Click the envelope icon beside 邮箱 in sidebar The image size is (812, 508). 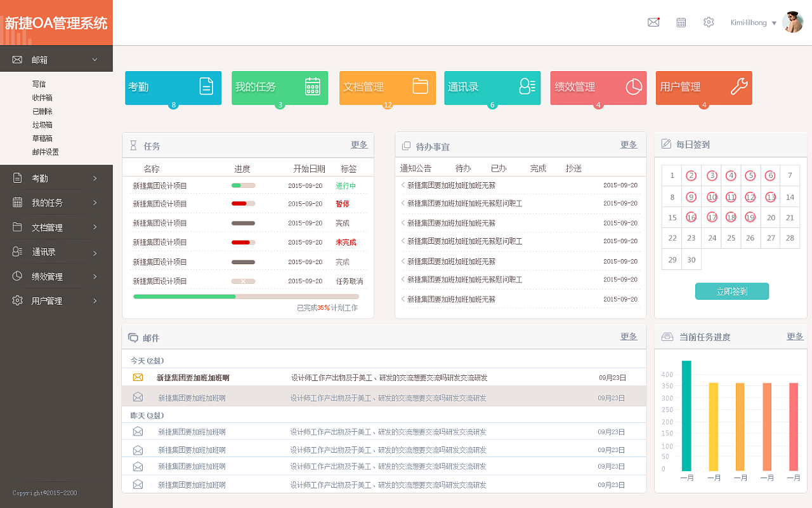tap(17, 60)
